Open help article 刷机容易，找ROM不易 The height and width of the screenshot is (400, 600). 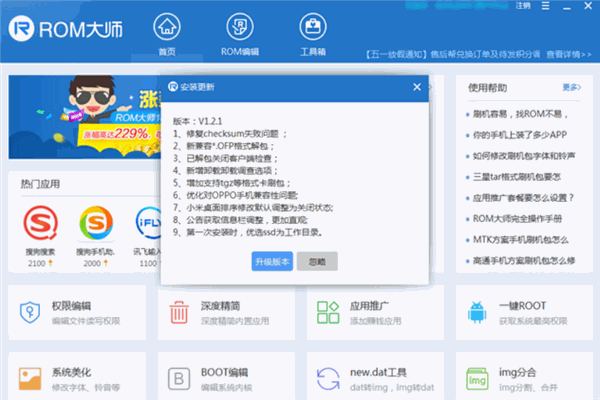pyautogui.click(x=520, y=114)
